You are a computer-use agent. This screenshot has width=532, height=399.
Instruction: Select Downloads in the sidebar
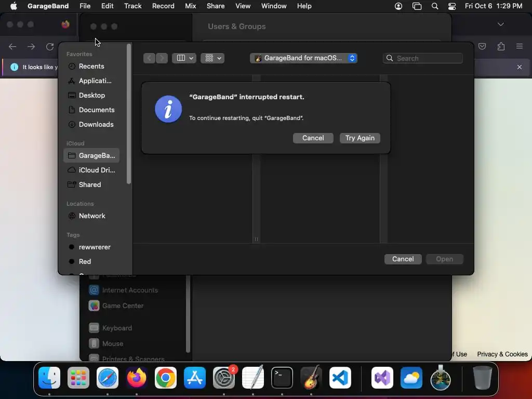(91, 125)
